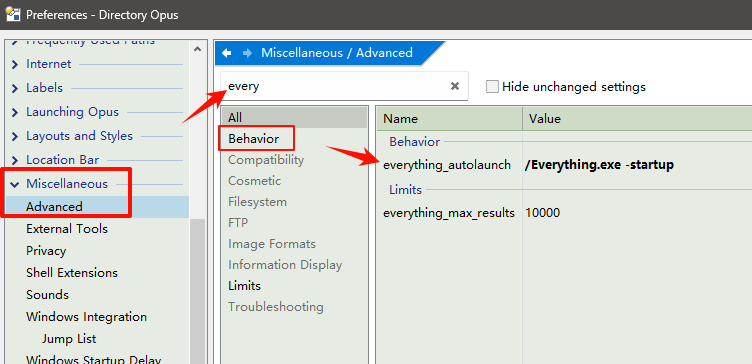Click the forward arrow in the header

coord(247,53)
